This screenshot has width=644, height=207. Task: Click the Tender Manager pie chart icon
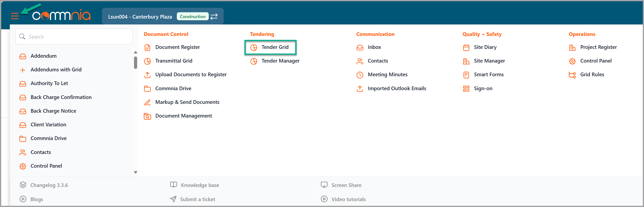[254, 61]
